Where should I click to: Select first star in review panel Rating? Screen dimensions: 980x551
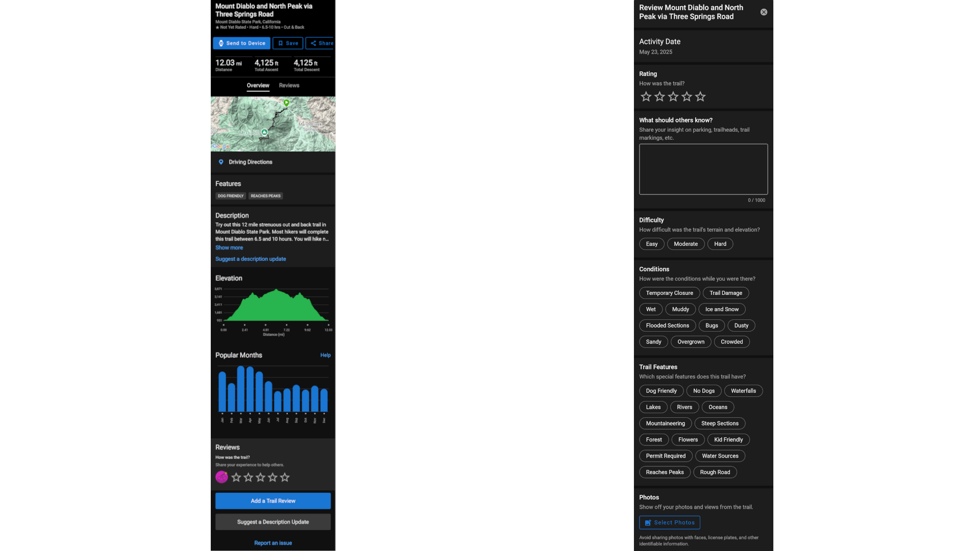646,96
